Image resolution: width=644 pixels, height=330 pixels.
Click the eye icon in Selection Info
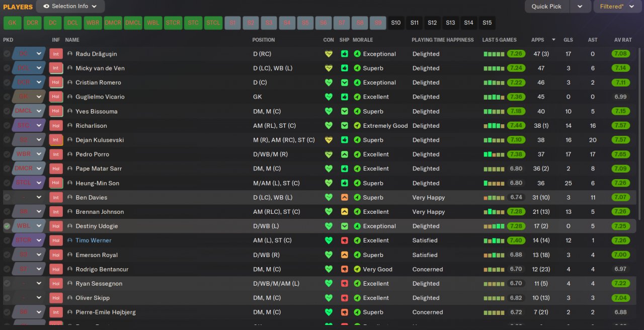[46, 7]
